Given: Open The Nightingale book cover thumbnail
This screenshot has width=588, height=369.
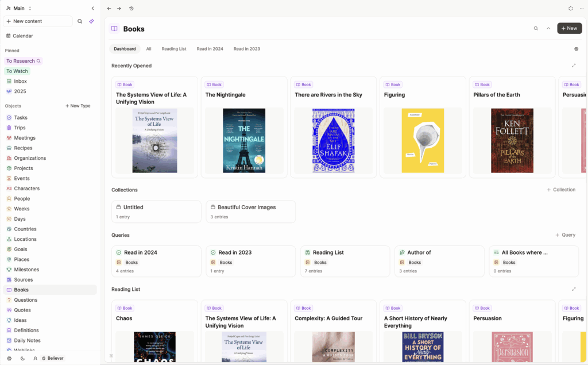Looking at the screenshot, I should tap(244, 140).
